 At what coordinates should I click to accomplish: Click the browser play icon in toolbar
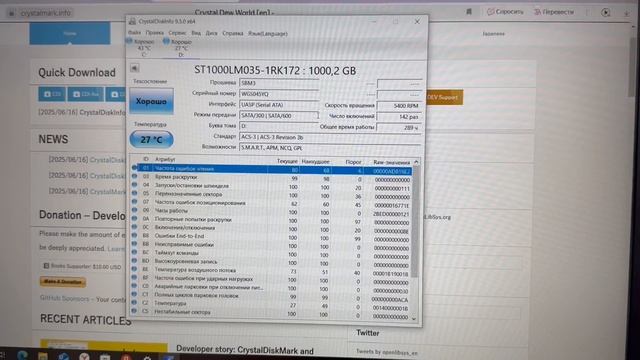click(606, 12)
